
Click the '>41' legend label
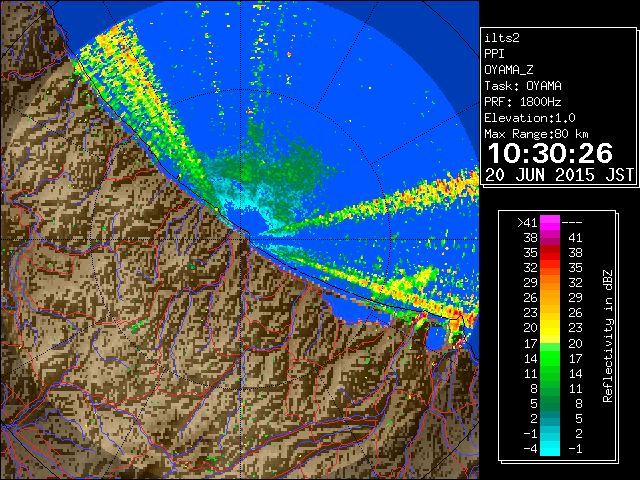(527, 223)
